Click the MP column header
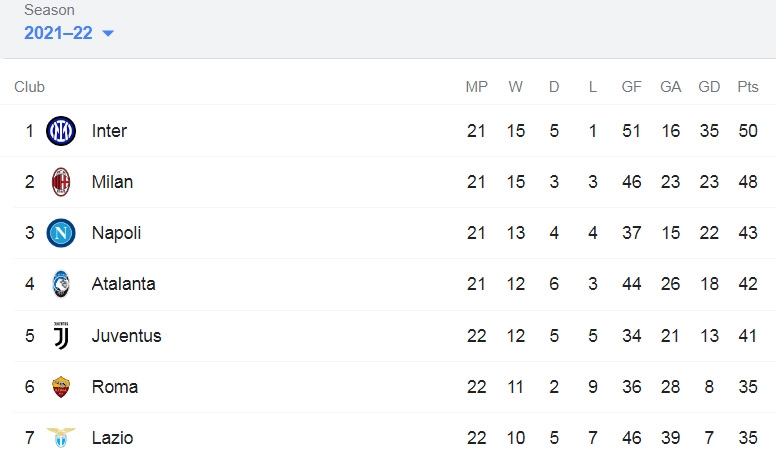 click(x=477, y=87)
